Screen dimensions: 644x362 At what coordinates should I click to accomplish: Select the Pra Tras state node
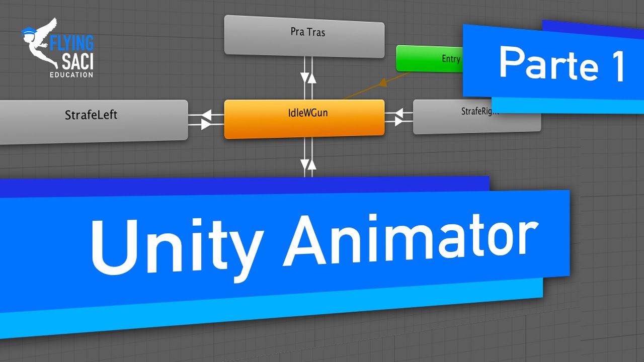point(304,36)
